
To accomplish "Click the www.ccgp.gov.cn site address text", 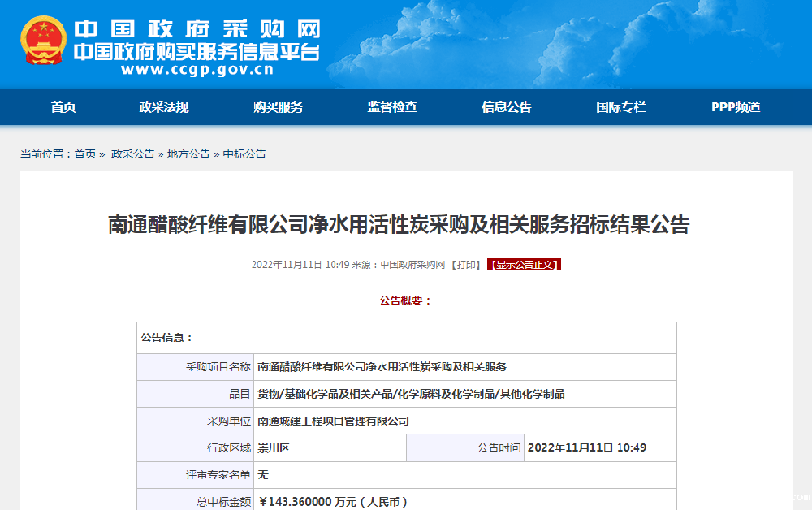I will 197,69.
